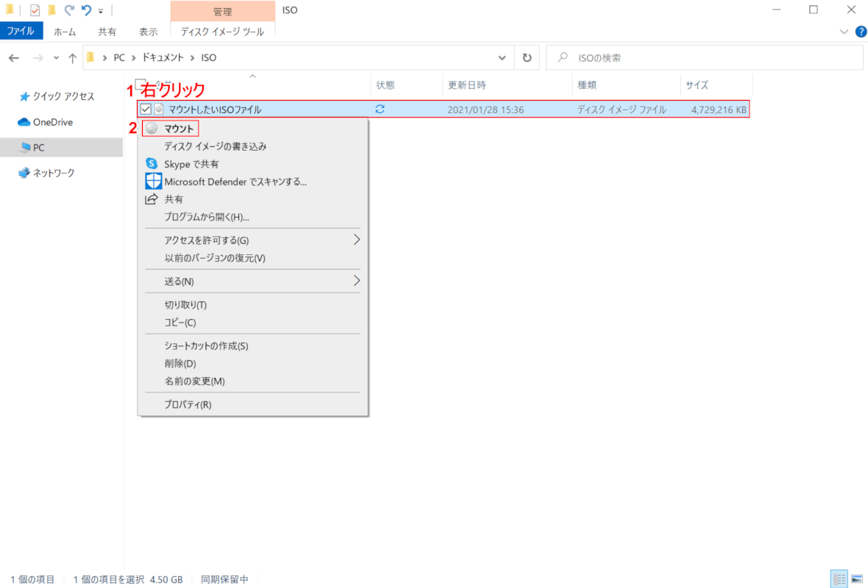Choose マウント from the context menu
The width and height of the screenshot is (868, 588).
pyautogui.click(x=177, y=128)
